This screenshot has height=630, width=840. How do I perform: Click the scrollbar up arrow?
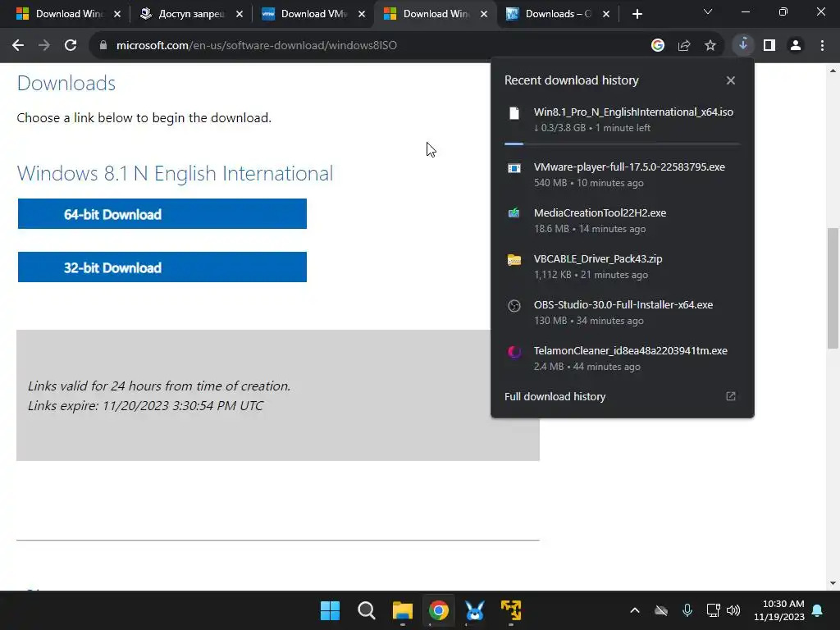(833, 71)
